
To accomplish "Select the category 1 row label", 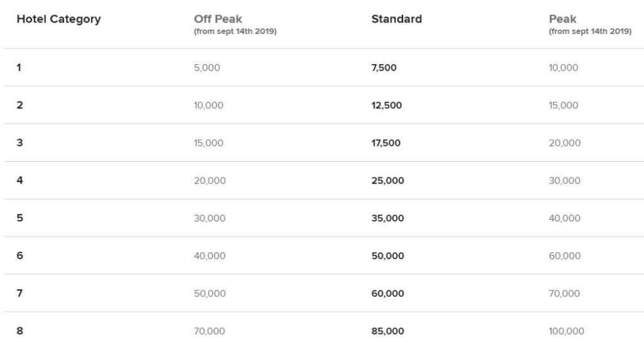I will [x=19, y=68].
